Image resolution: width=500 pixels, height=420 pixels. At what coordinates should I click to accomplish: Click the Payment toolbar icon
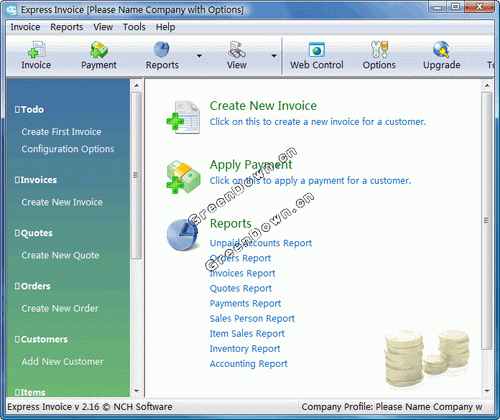point(99,50)
